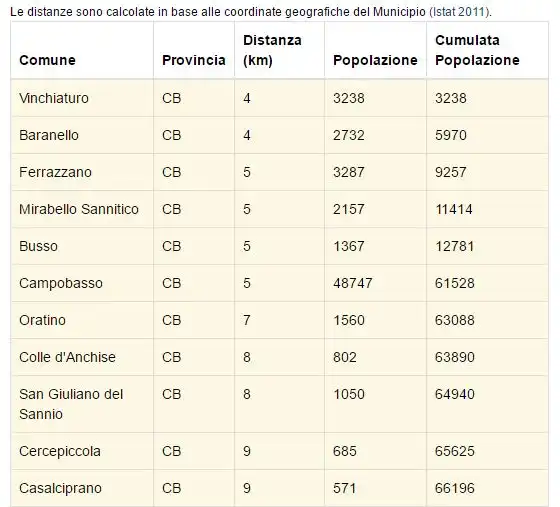Image resolution: width=560 pixels, height=507 pixels.
Task: Click the Distanza (km) column header
Action: (x=272, y=50)
